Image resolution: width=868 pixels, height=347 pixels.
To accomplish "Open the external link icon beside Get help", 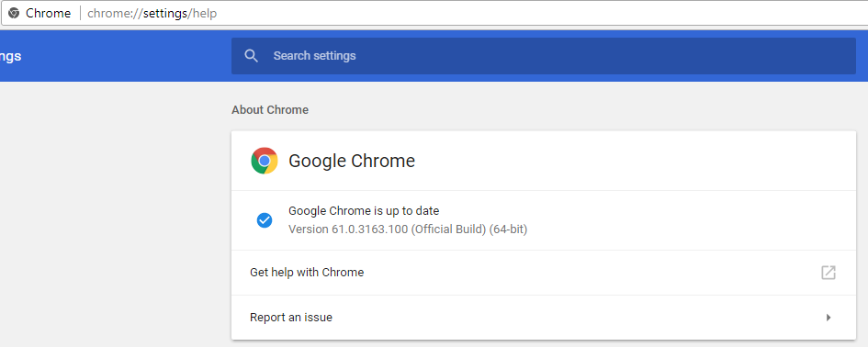I will [x=829, y=273].
